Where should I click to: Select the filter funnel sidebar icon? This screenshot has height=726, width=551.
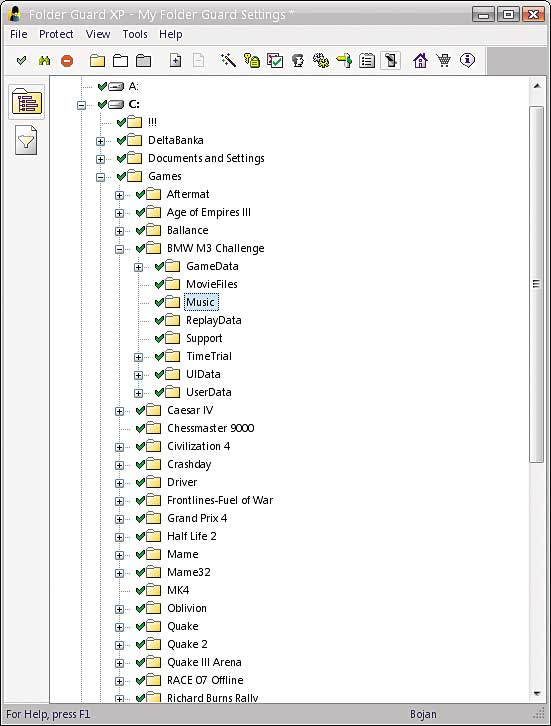tap(26, 140)
